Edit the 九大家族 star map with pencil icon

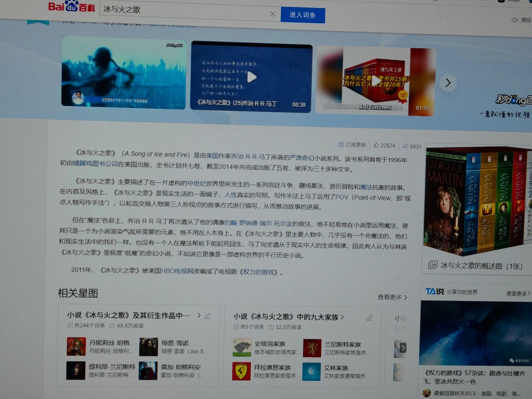369,318
